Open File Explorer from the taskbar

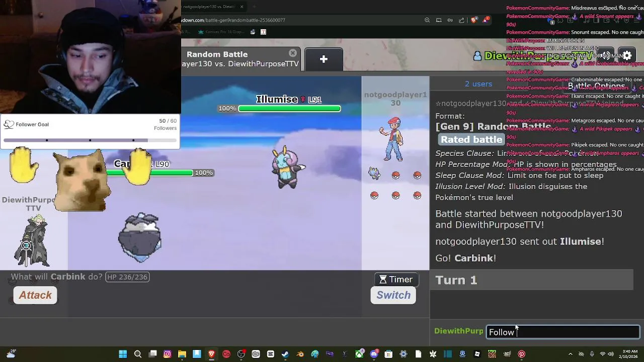tap(182, 354)
